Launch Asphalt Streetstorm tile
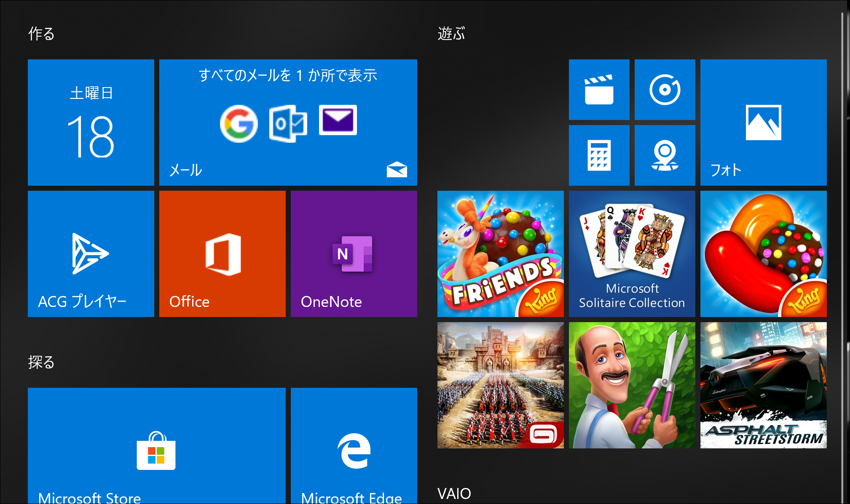This screenshot has height=504, width=850. (764, 385)
